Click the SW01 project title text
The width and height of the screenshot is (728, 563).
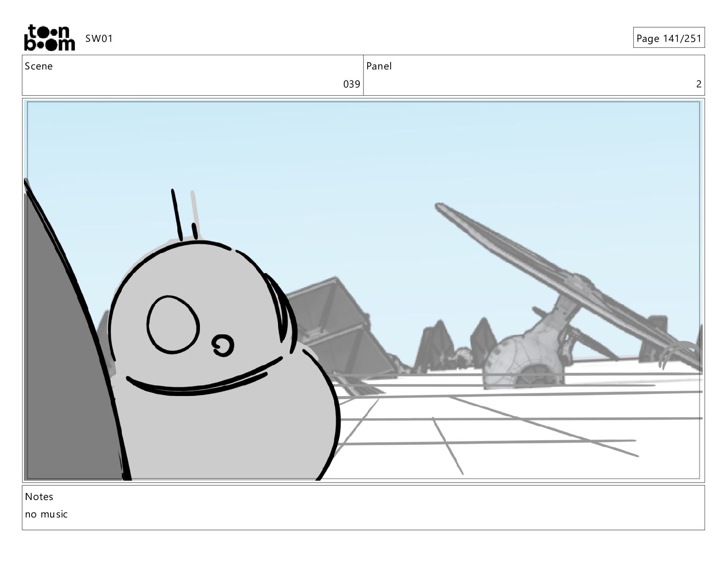pos(99,39)
